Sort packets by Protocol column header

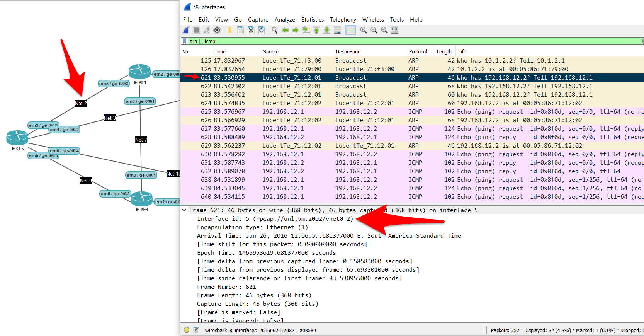(x=418, y=52)
